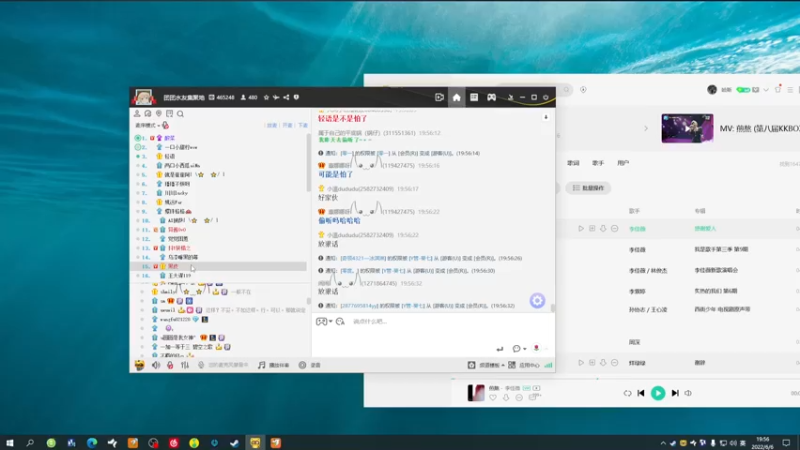Click the song progress bar above player controls
Viewport: 800px width, 450px height.
[x=625, y=379]
